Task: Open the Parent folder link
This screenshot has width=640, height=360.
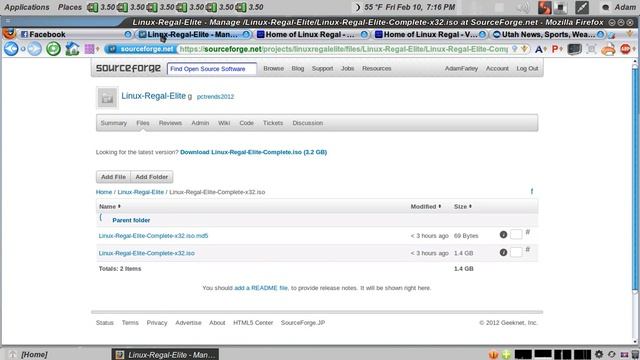Action: click(131, 220)
